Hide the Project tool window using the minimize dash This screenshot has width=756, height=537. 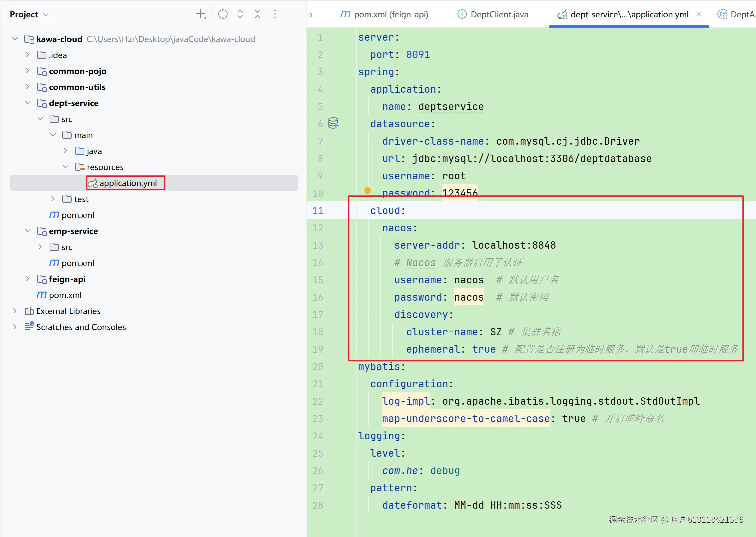292,14
